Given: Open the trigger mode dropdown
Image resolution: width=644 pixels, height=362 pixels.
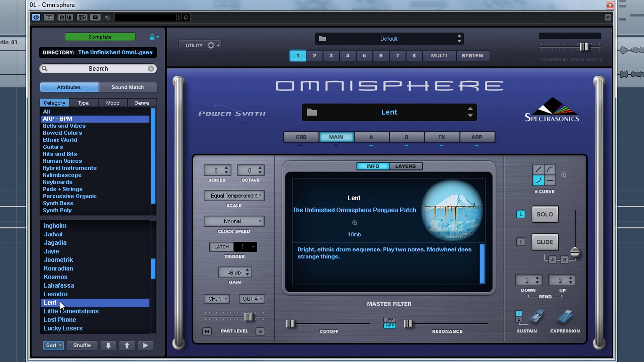Looking at the screenshot, I should [246, 247].
